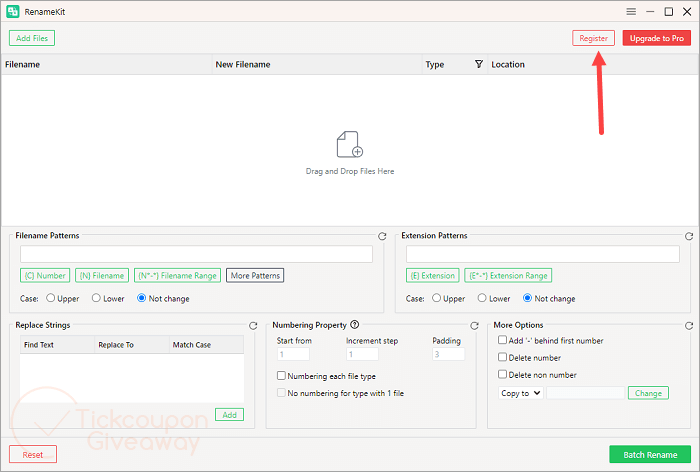Close the RenameKit window
Viewport: 700px width, 472px height.
pyautogui.click(x=687, y=12)
